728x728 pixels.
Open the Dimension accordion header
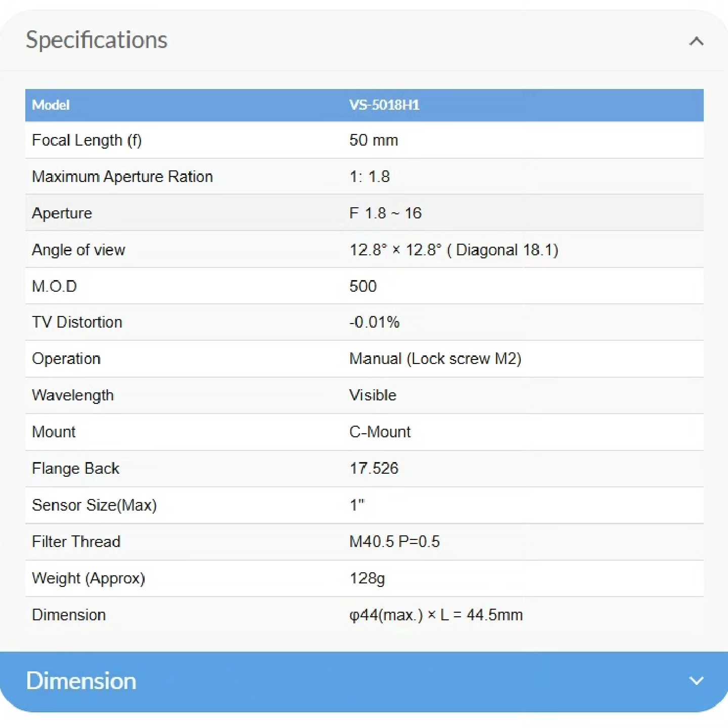(364, 681)
